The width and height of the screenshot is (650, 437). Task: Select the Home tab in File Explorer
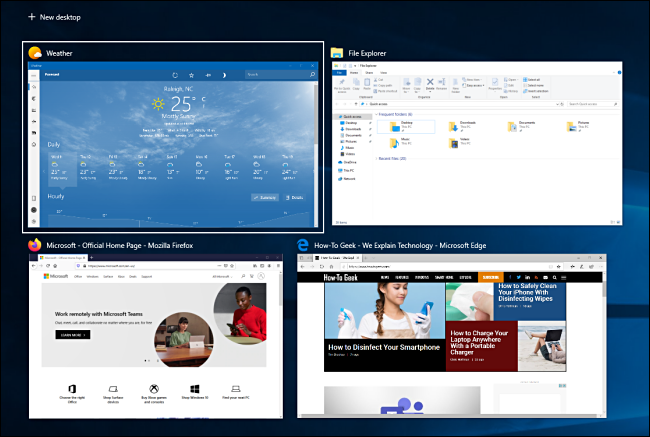coord(354,73)
